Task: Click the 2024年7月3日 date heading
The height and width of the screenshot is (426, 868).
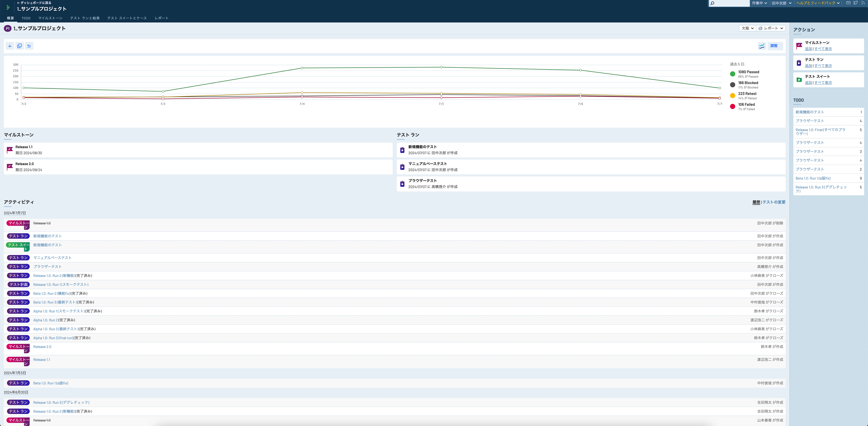Action: coord(15,373)
